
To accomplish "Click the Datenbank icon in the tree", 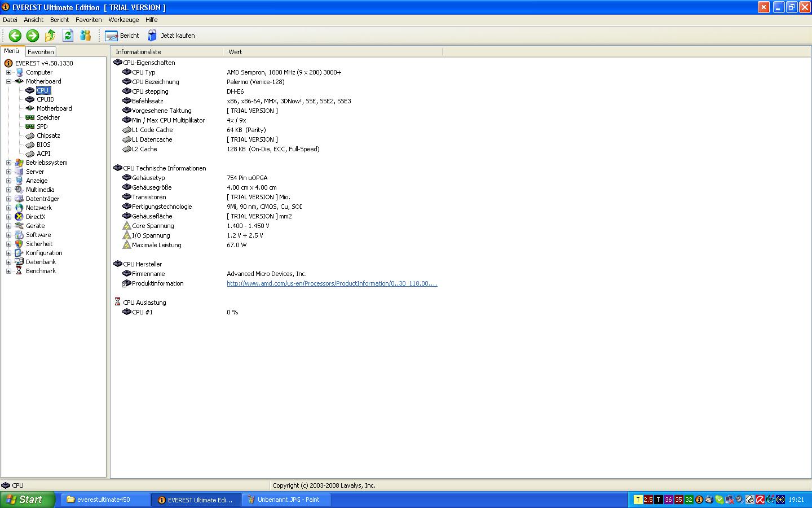I will pos(19,262).
